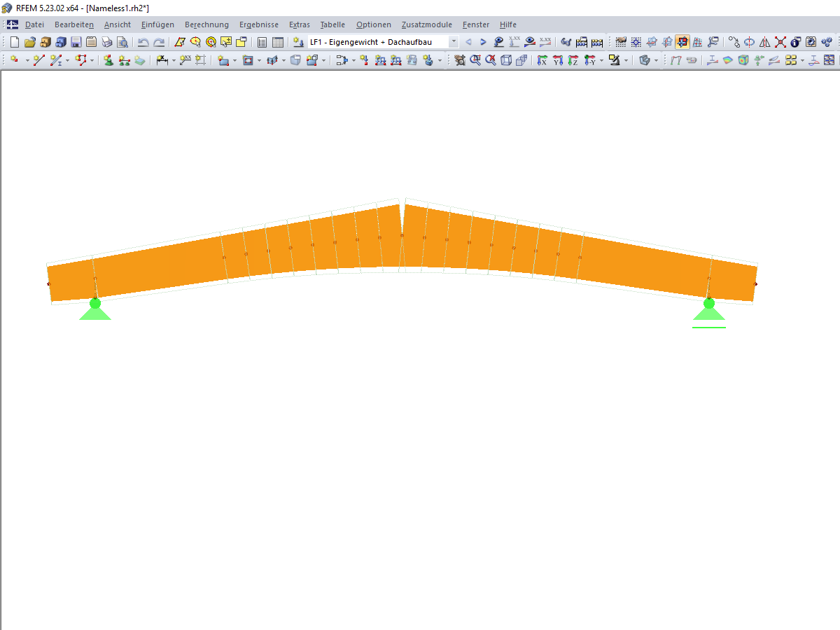Create a new RFEM model
Viewport: 840px width, 630px height.
(x=14, y=42)
